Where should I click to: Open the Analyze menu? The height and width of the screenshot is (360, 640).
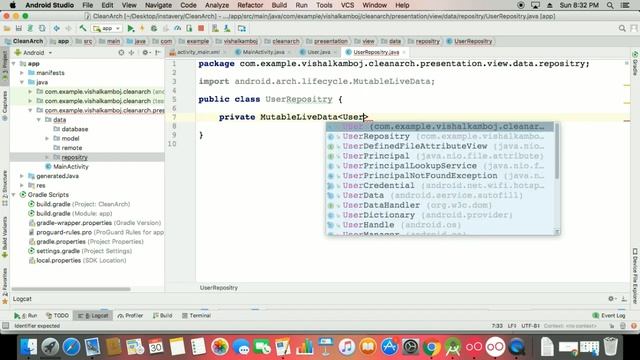point(217,5)
